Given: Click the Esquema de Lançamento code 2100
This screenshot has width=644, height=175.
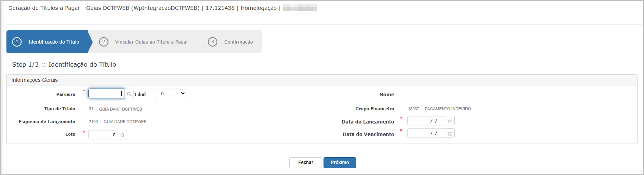Looking at the screenshot, I should pos(93,122).
